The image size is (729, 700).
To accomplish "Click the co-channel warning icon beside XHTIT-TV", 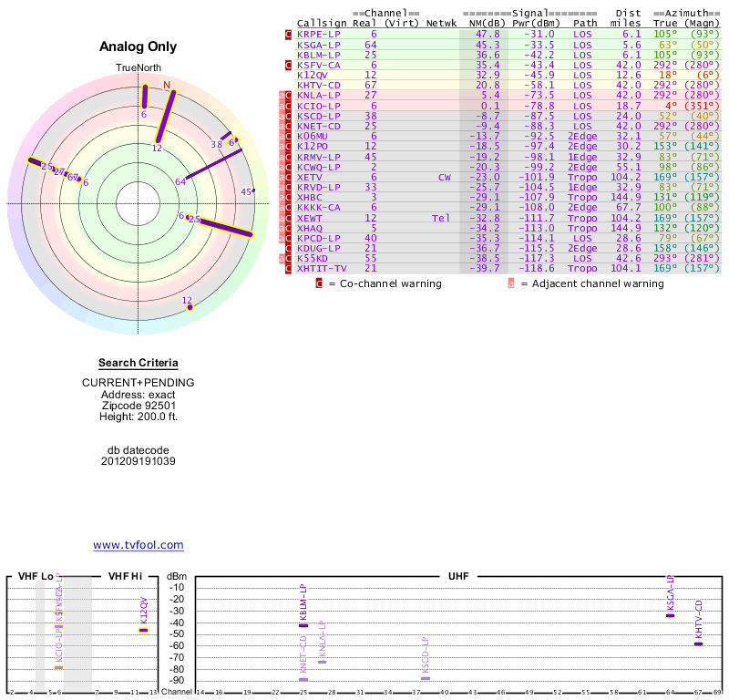I will pos(288,268).
